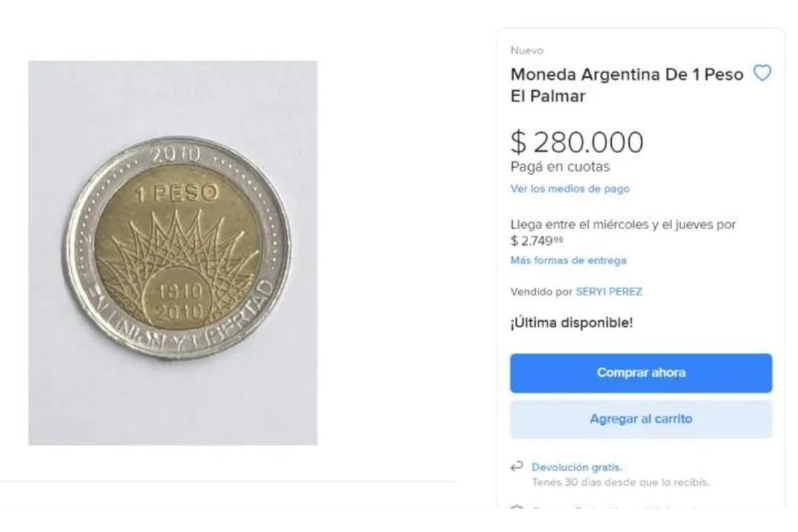Click the Agregar al carrito button
The image size is (798, 532).
click(x=641, y=419)
